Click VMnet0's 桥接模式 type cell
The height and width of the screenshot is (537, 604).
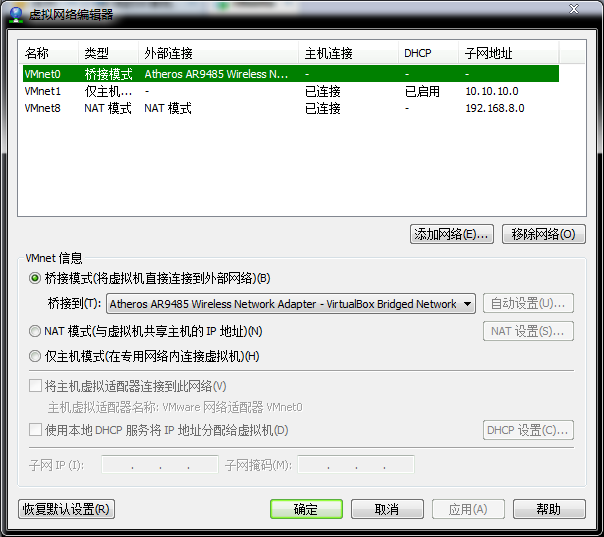[108, 74]
